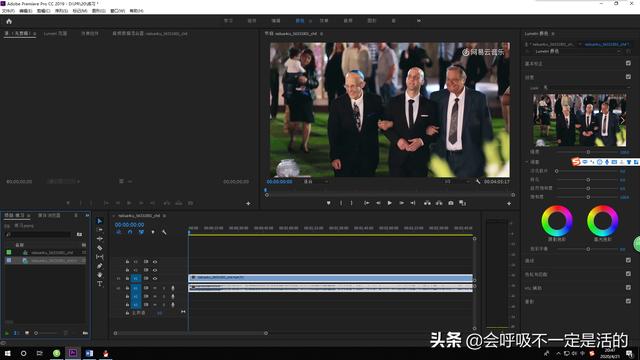
Task: Toggle V2 track output eye
Action: tap(155, 270)
